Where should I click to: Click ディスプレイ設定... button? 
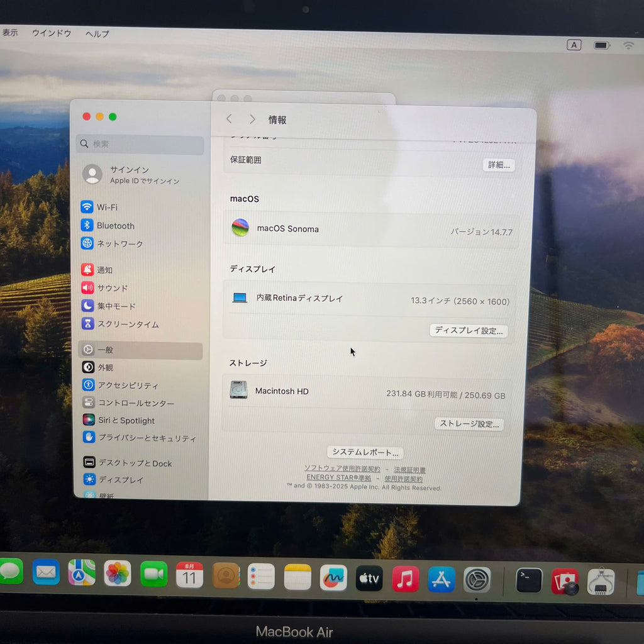469,331
